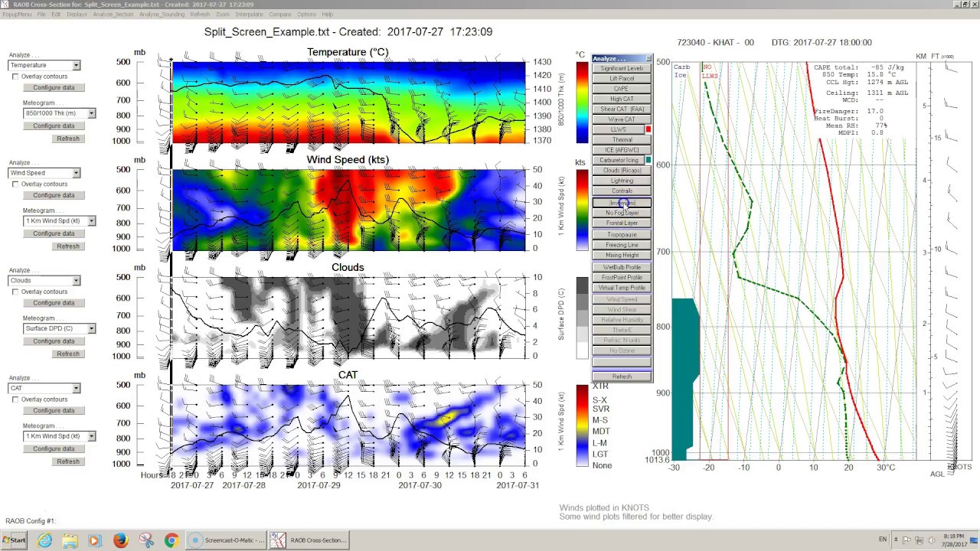Launch Firefox from the taskbar
This screenshot has height=551, width=980.
(120, 540)
